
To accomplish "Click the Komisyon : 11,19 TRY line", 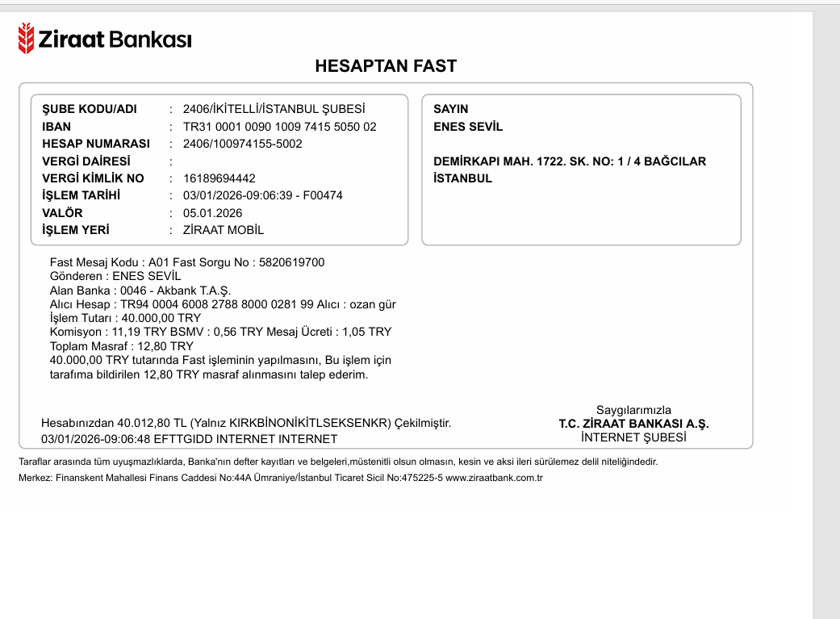I will point(221,332).
